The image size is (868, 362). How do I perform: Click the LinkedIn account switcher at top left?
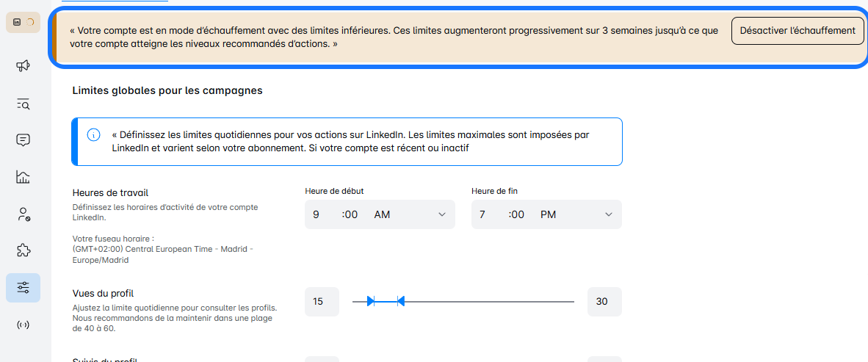pyautogui.click(x=23, y=22)
